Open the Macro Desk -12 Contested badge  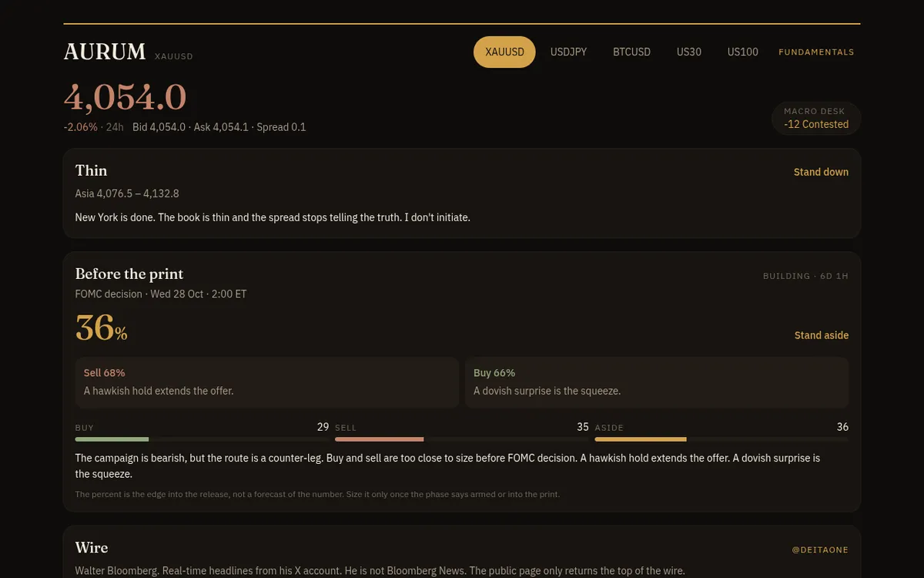tap(816, 118)
